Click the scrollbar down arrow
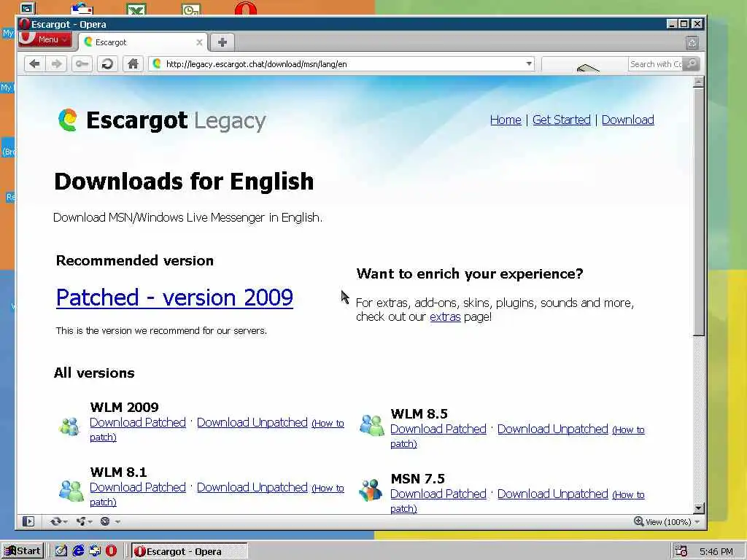Image resolution: width=747 pixels, height=560 pixels. click(x=698, y=507)
